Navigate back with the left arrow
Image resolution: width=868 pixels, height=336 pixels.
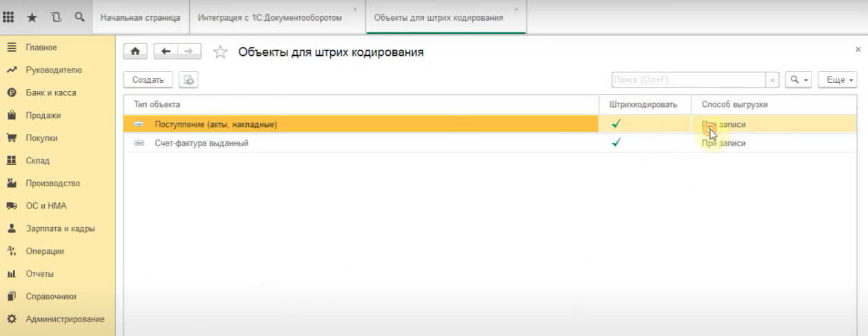(165, 51)
